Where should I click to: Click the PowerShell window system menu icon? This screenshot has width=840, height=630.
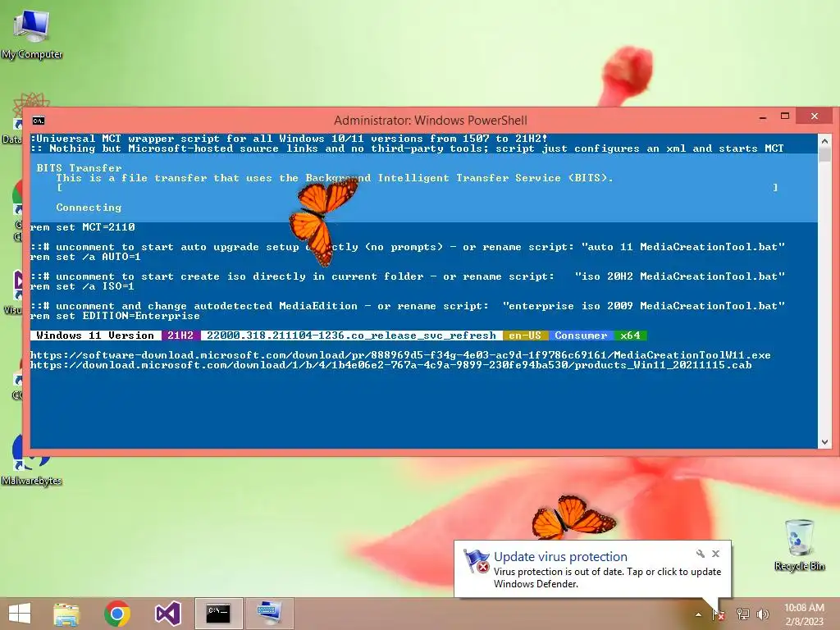(39, 121)
